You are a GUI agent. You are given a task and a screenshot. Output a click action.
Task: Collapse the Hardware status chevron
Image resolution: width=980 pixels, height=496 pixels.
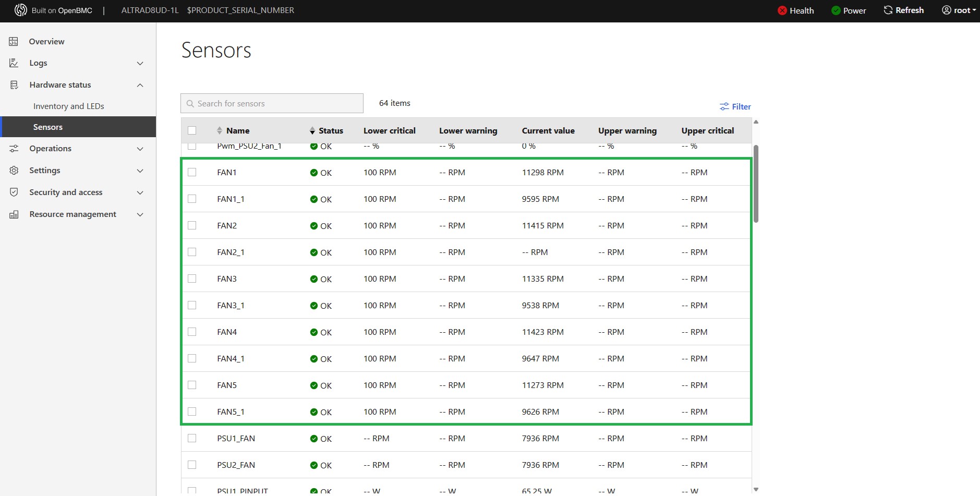[x=140, y=85]
